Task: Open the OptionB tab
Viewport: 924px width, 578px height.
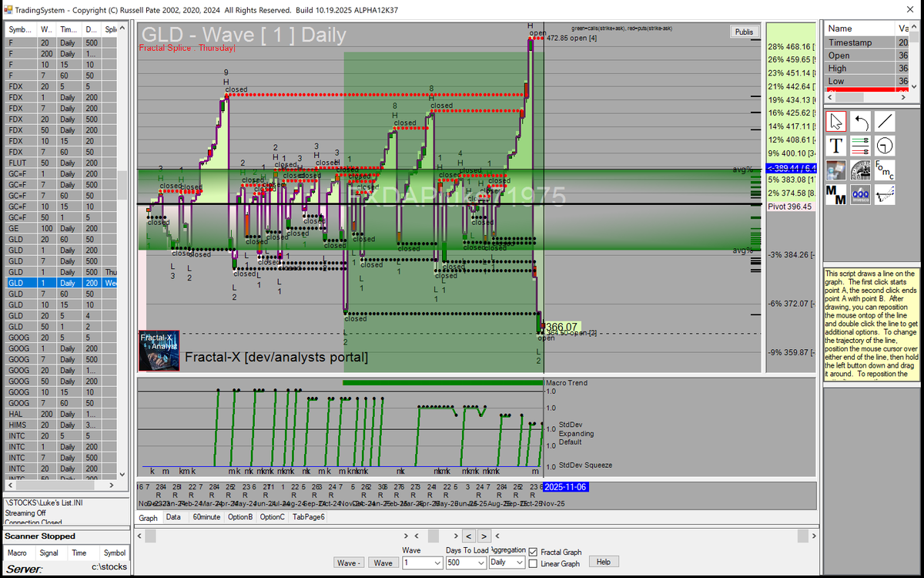Action: 240,517
